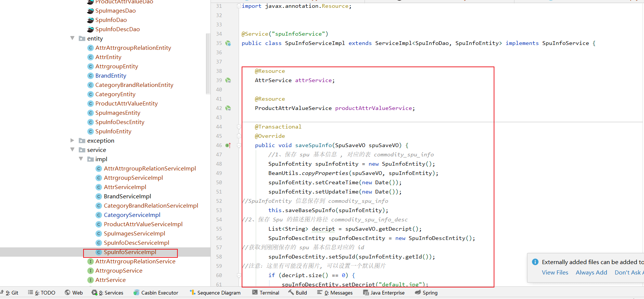Image resolution: width=644 pixels, height=299 pixels.
Task: Click the AttrAttrgroupRelationService interface icon
Action: point(90,261)
